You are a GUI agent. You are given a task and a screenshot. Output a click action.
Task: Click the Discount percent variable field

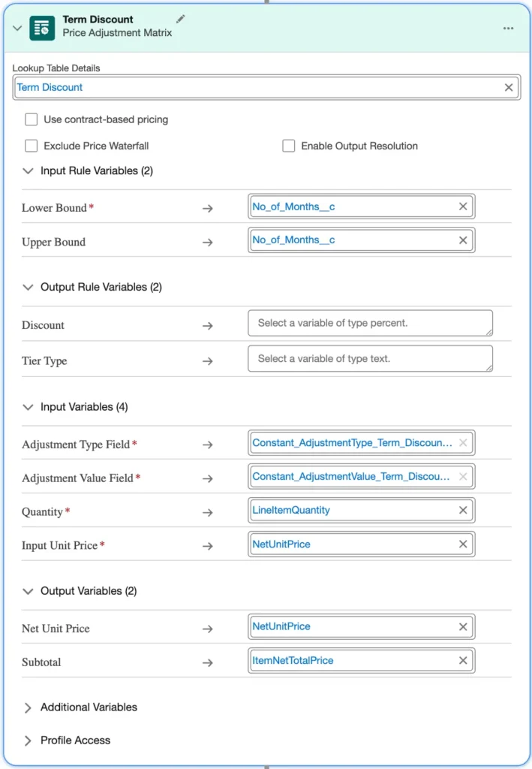(370, 323)
